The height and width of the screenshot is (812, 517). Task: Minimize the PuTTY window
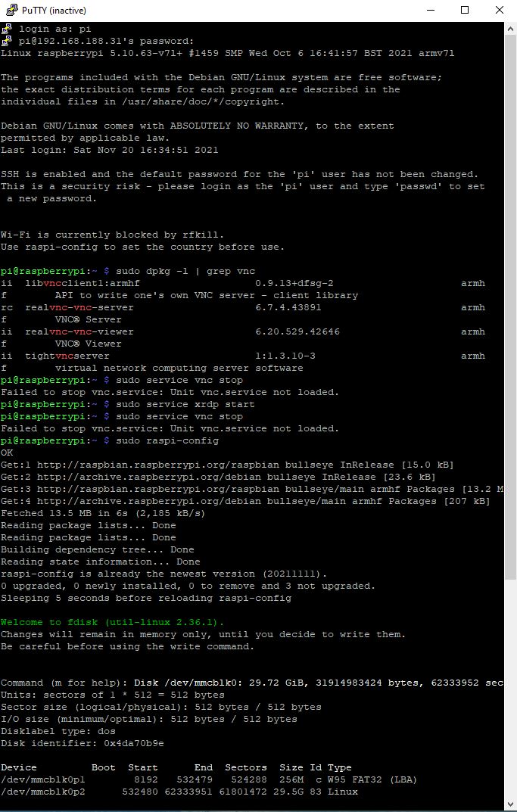[428, 11]
